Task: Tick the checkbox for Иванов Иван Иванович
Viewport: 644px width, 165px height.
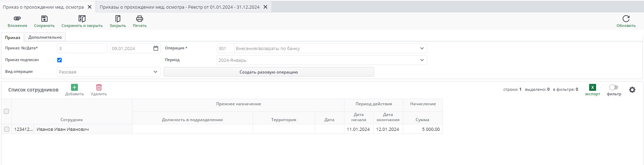Action: tap(7, 129)
